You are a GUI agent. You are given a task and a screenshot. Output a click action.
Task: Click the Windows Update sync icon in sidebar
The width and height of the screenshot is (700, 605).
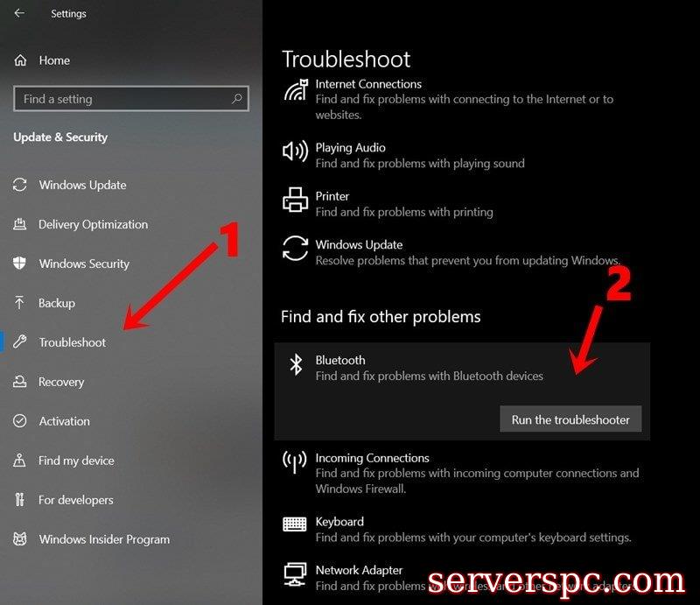(x=19, y=185)
